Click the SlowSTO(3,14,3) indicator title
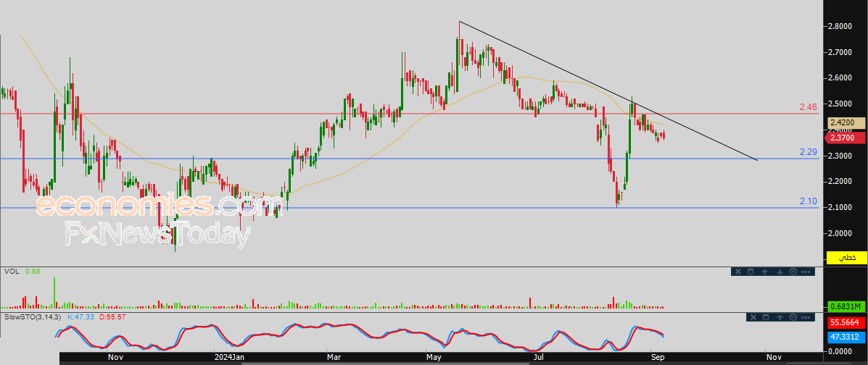Image resolution: width=868 pixels, height=365 pixels. pos(34,317)
